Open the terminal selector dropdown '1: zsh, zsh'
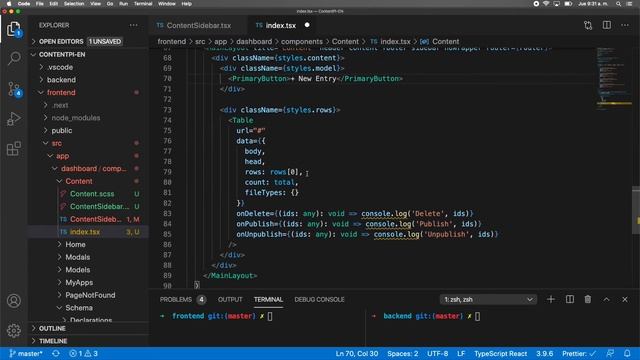Viewport: 640px width, 360px height. [x=488, y=299]
